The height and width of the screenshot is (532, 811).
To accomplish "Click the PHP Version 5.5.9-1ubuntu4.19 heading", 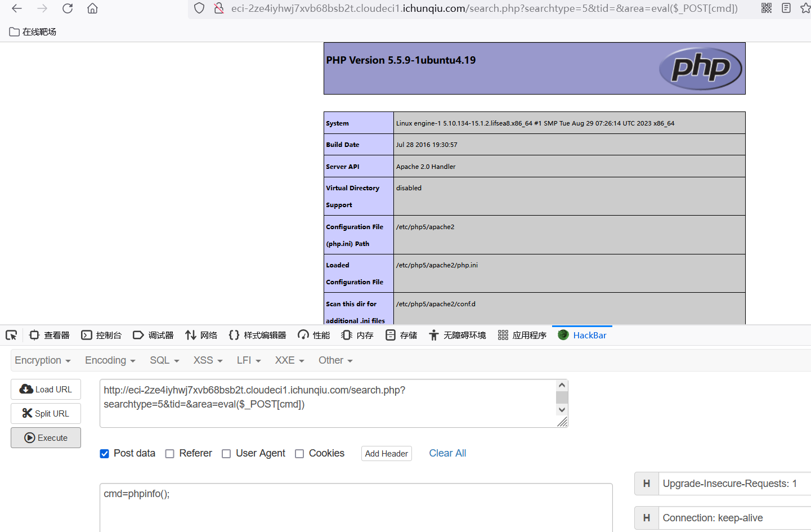I will (401, 60).
